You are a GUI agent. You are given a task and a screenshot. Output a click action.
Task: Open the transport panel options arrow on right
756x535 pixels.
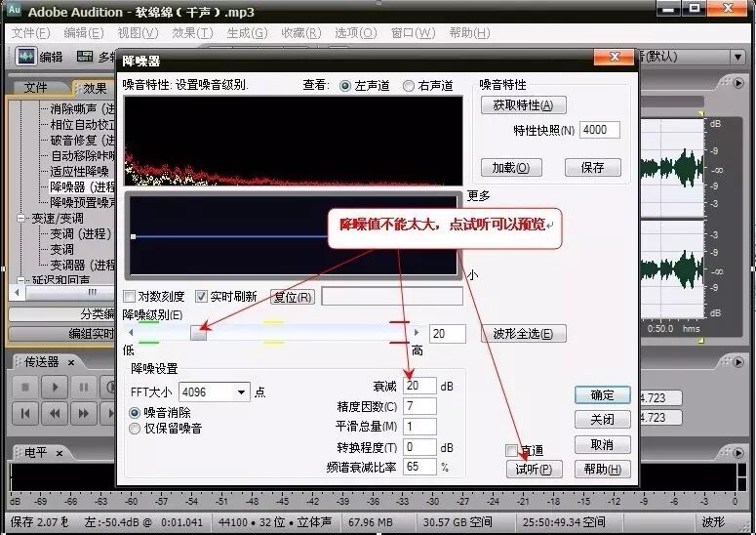click(x=738, y=362)
